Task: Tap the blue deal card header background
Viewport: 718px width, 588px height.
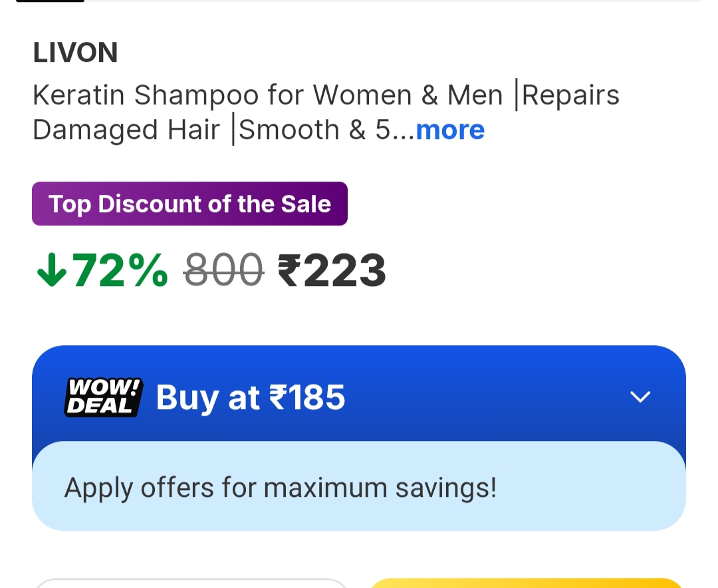Action: click(359, 394)
